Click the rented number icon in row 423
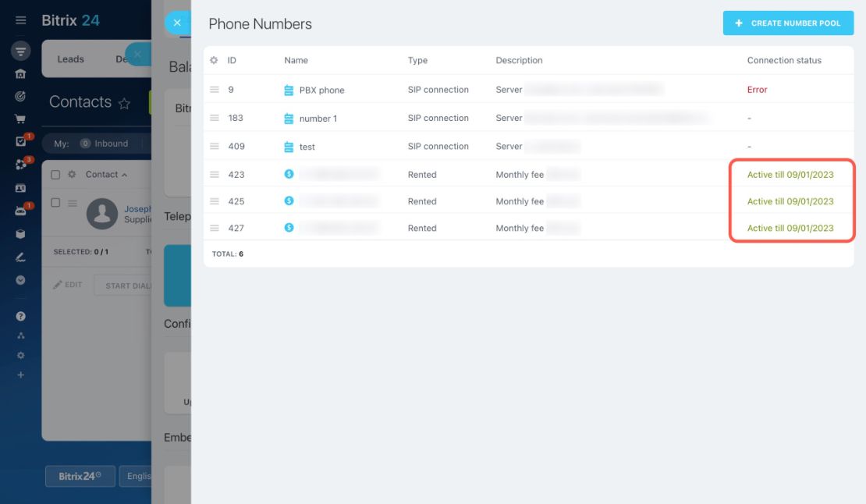 289,174
